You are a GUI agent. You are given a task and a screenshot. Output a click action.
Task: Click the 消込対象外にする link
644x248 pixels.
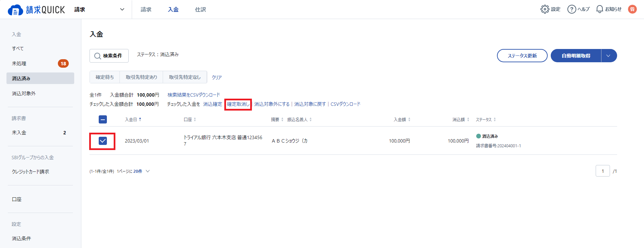pyautogui.click(x=272, y=104)
